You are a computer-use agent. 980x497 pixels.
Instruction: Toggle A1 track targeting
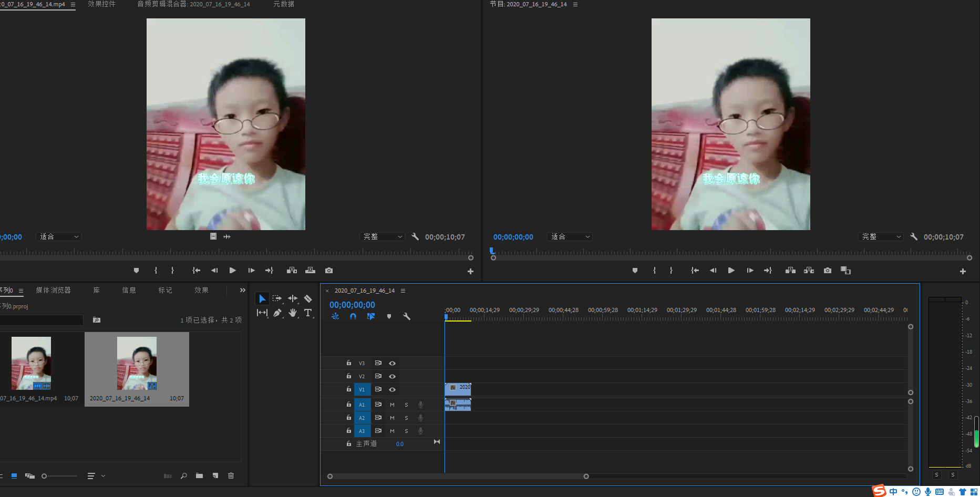(362, 405)
